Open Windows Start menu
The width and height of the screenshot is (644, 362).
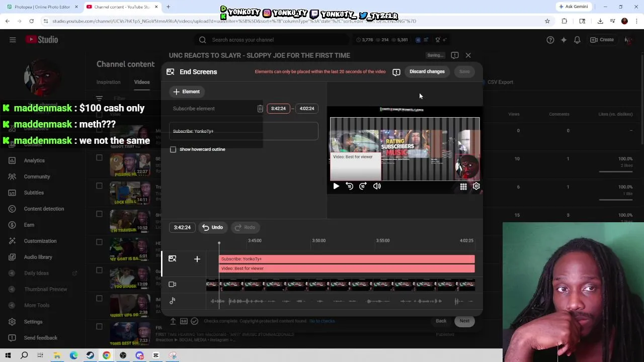point(8,355)
